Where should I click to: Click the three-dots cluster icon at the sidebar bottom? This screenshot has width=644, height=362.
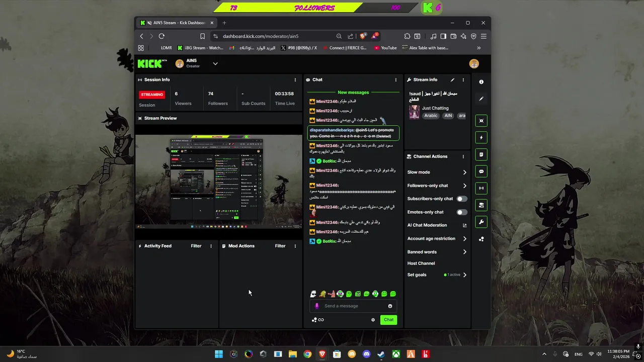pyautogui.click(x=481, y=239)
